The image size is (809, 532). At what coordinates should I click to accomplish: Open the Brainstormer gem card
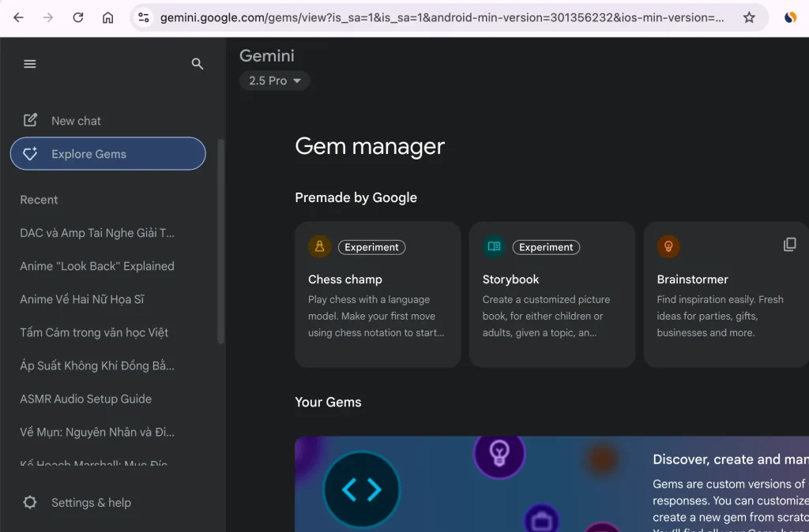(x=727, y=294)
